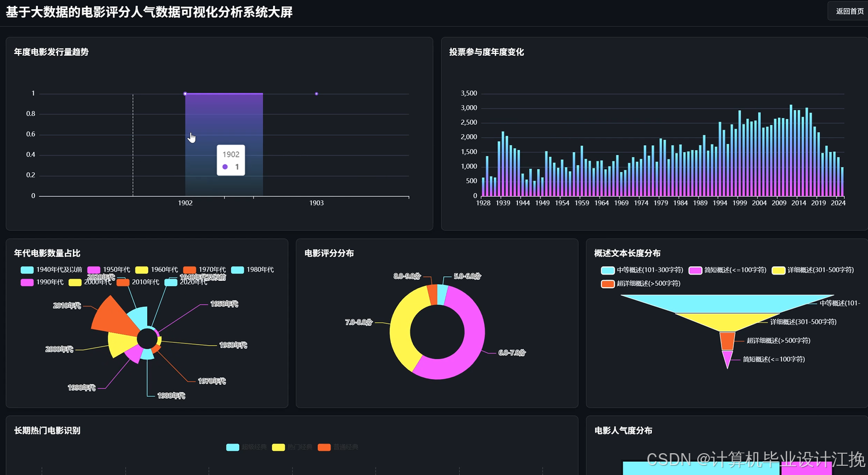Click the 1970年代 rose chart callout label
Image resolution: width=868 pixels, height=475 pixels.
(212, 381)
